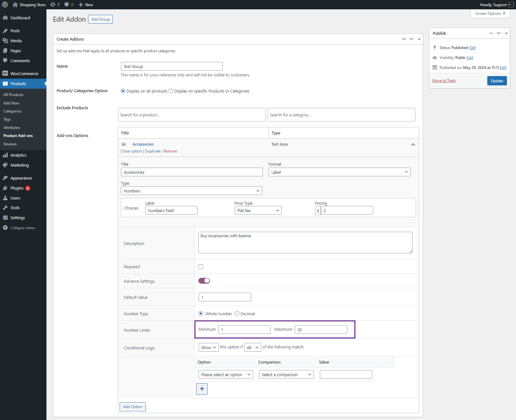Click the blue plus add-condition button
516x420 pixels.
click(202, 389)
